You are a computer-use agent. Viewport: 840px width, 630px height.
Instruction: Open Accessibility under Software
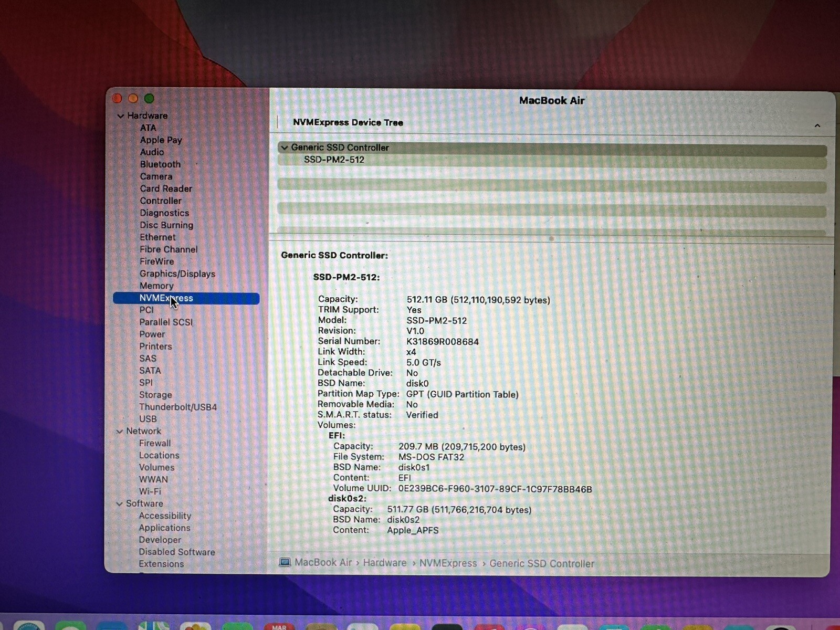[165, 516]
